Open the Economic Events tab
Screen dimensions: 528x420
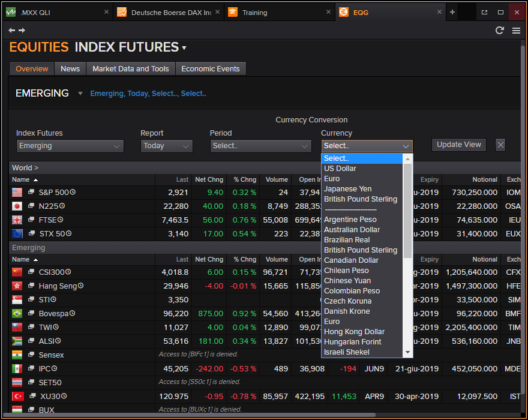[x=211, y=69]
